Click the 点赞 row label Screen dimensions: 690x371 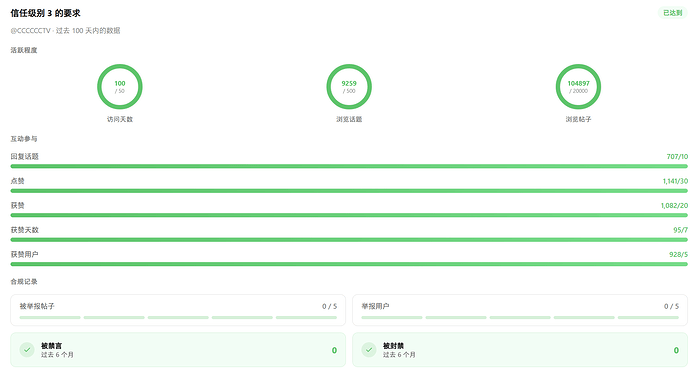(x=18, y=181)
